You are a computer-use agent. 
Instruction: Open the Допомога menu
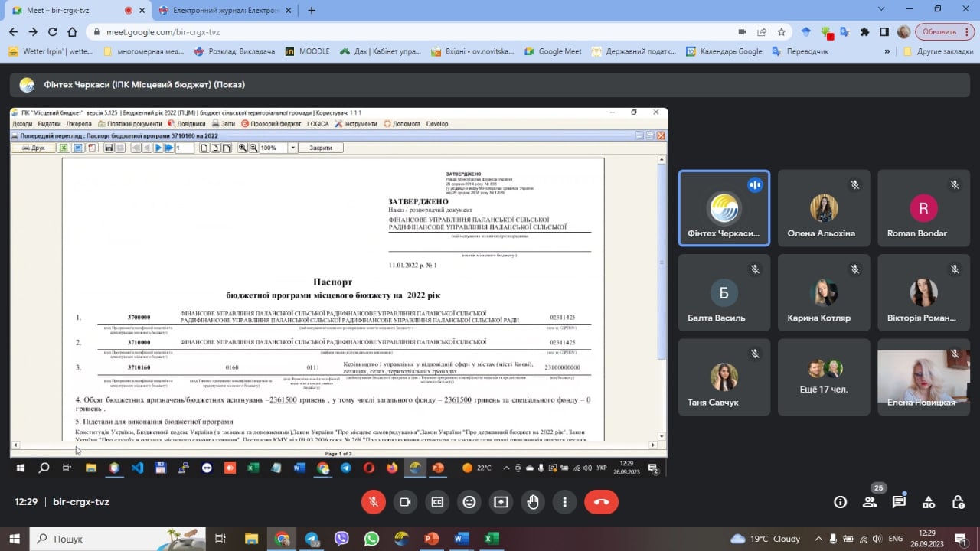pos(402,124)
